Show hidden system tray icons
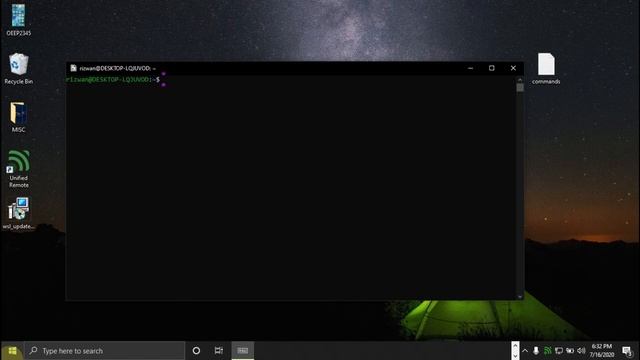This screenshot has height=360, width=640. 525,351
